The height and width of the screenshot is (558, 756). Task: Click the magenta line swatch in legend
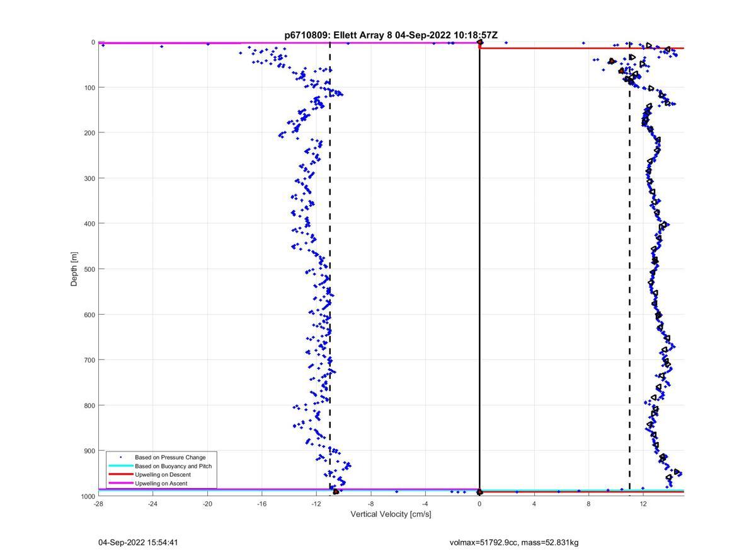point(121,483)
